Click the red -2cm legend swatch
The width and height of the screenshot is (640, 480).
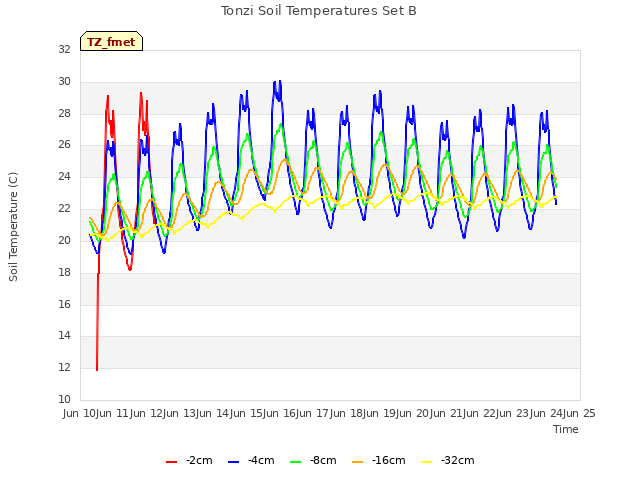[x=171, y=462]
